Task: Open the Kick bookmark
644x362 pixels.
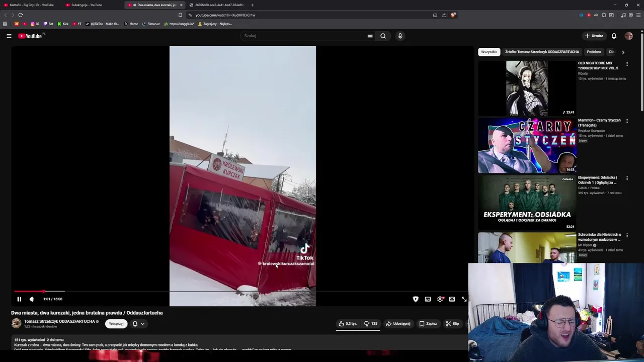Action: [63, 24]
